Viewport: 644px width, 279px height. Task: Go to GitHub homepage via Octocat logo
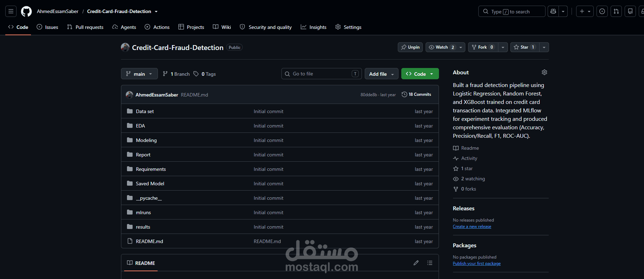tap(26, 11)
